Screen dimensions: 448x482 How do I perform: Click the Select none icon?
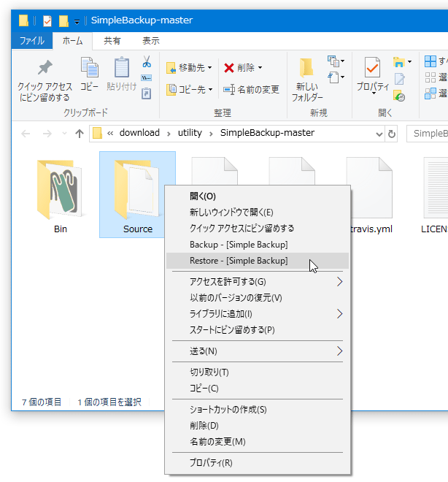click(430, 77)
